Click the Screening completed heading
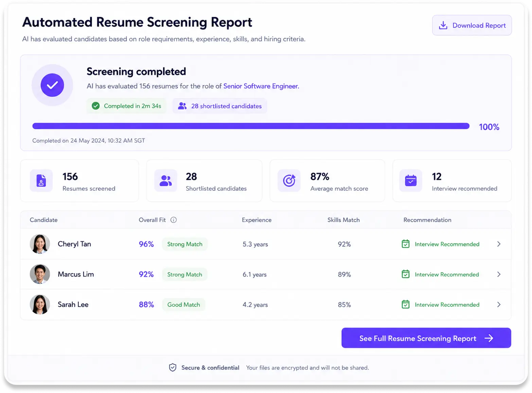The height and width of the screenshot is (393, 532). 136,72
